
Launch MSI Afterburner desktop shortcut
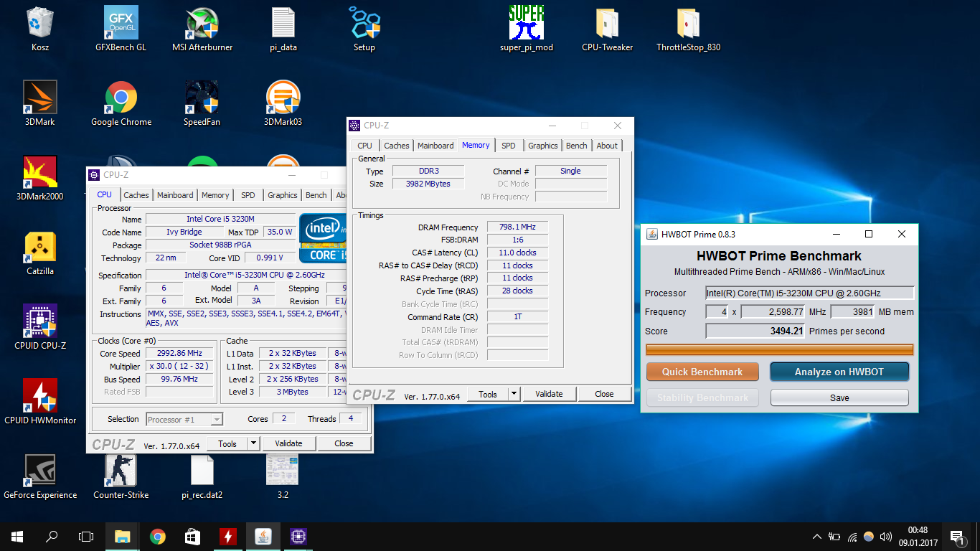pos(202,29)
